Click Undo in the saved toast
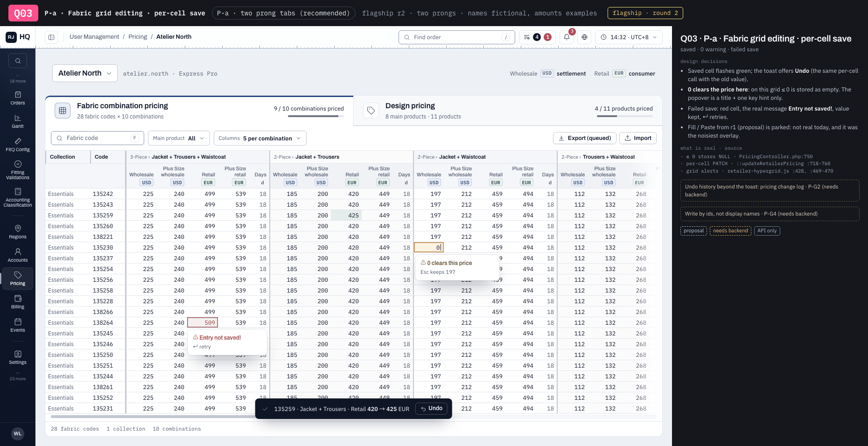Viewport: 868px width, 446px height. tap(432, 408)
